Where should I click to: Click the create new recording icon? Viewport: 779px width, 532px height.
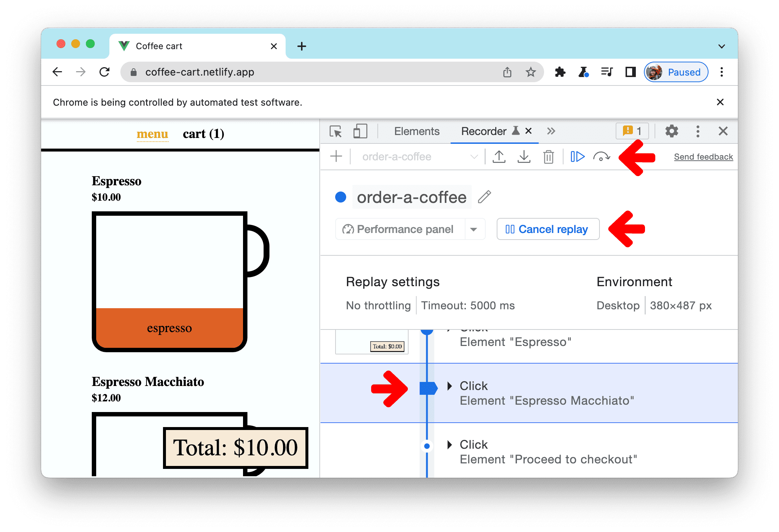click(x=338, y=157)
